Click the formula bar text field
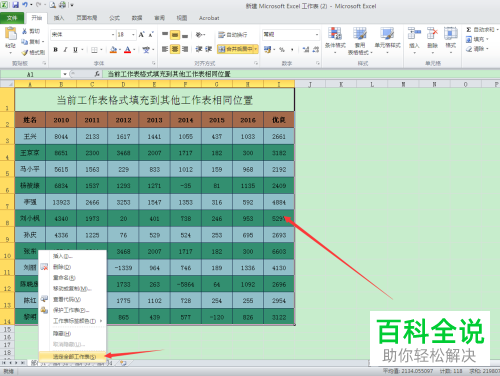The height and width of the screenshot is (376, 500). click(x=302, y=74)
